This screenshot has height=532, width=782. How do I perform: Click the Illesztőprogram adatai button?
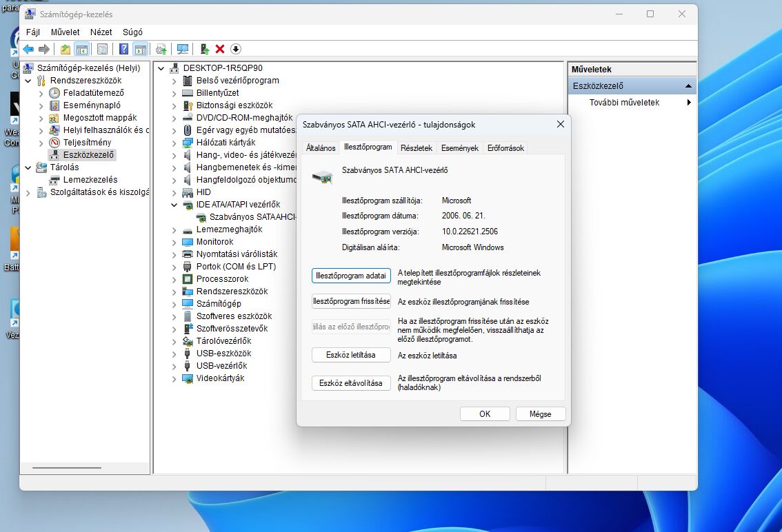point(351,275)
